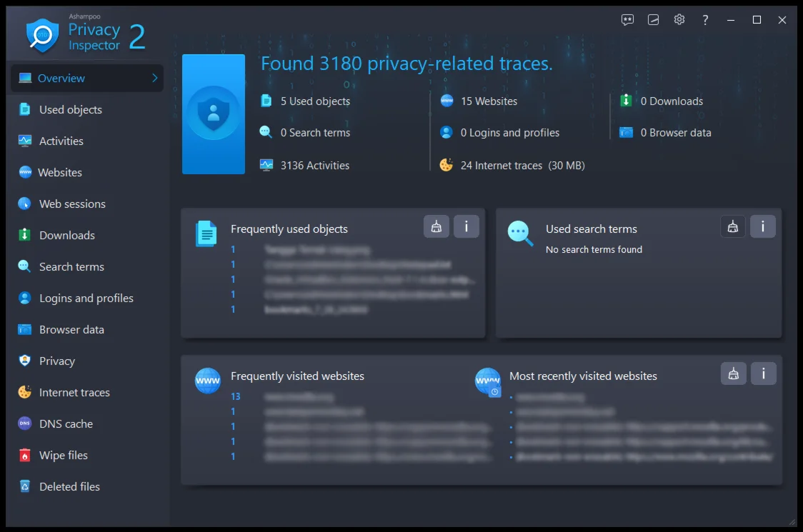This screenshot has height=532, width=803.
Task: Open info for visited websites panel
Action: (x=763, y=373)
